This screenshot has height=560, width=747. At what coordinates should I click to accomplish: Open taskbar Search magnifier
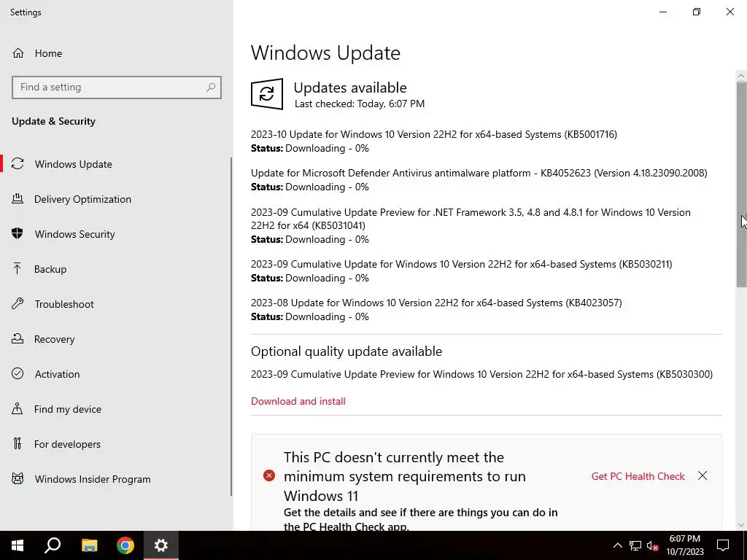53,545
